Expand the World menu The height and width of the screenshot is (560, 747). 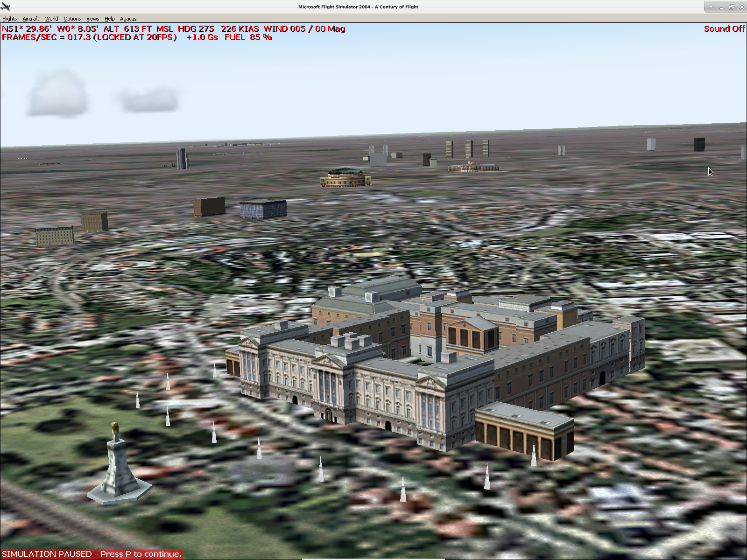pyautogui.click(x=51, y=19)
